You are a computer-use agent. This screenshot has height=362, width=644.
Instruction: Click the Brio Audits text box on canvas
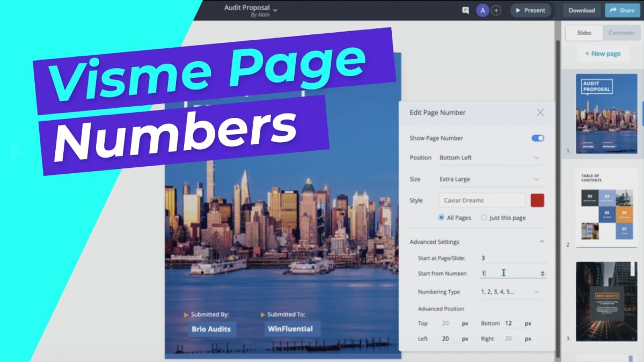click(x=211, y=329)
